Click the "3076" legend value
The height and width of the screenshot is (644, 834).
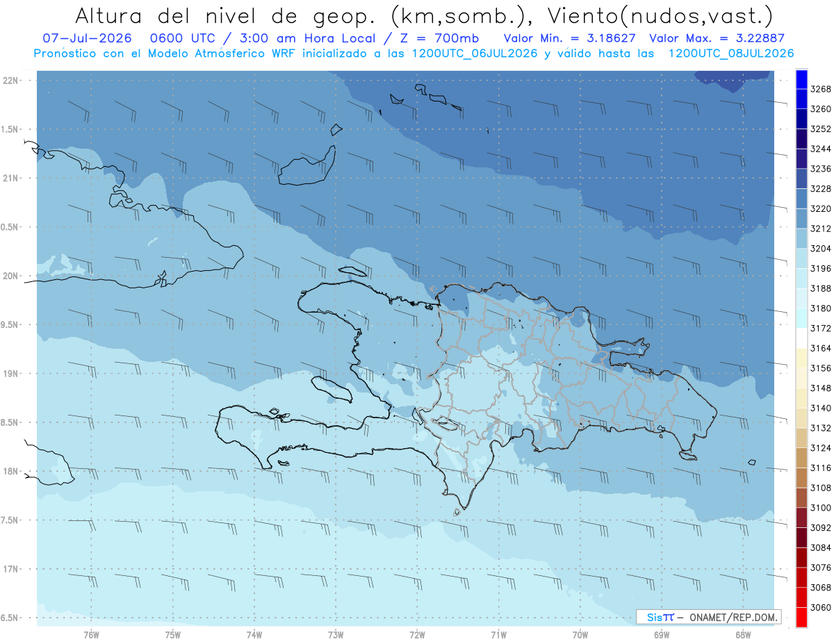(x=821, y=568)
